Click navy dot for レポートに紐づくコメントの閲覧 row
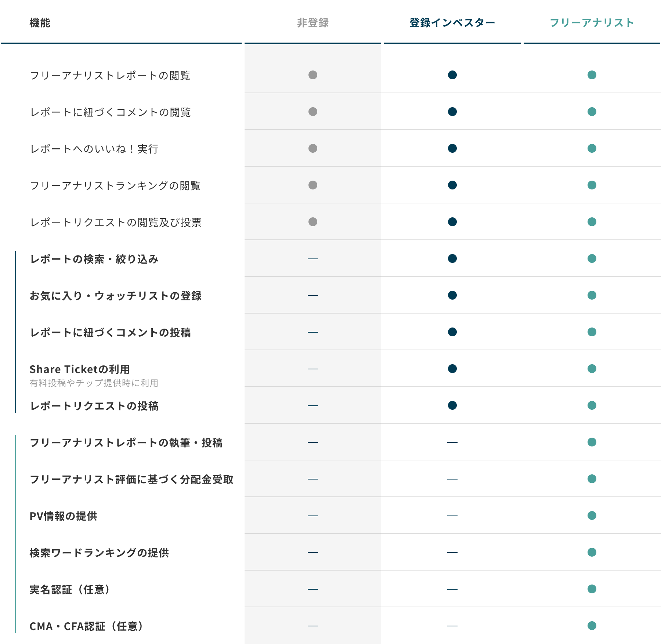 click(x=452, y=112)
